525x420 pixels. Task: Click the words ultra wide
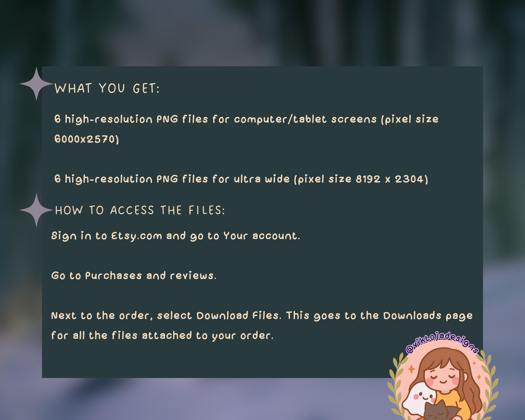point(262,179)
